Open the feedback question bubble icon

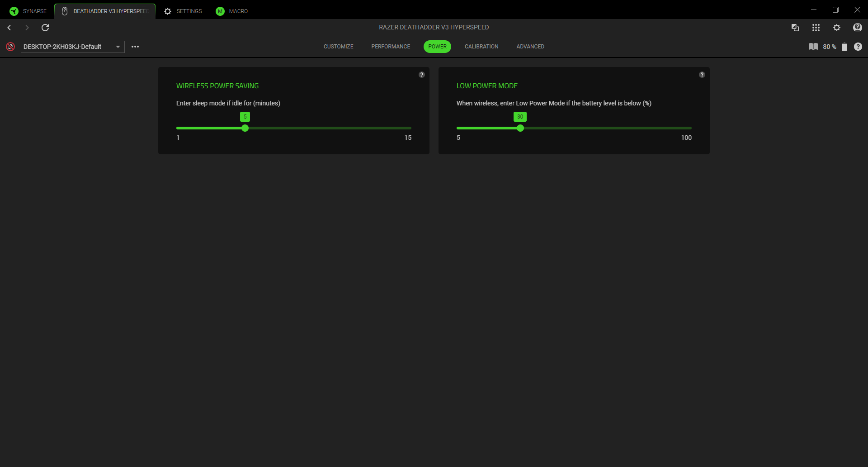click(858, 28)
